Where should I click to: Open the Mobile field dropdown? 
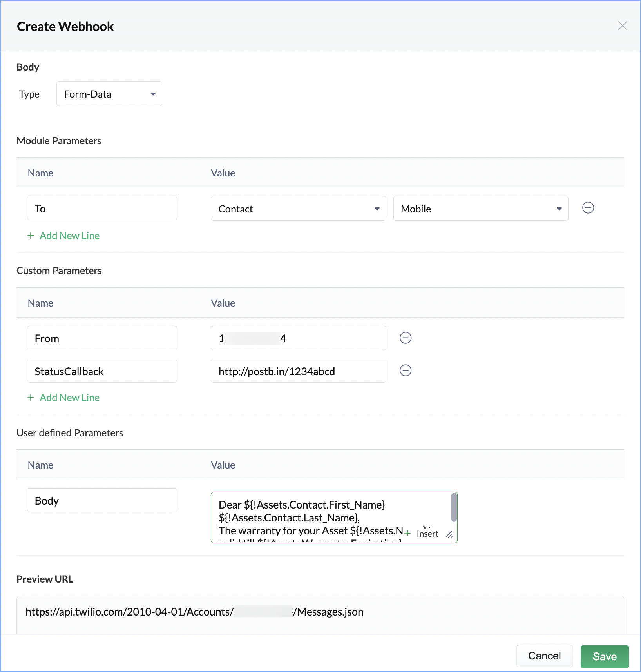(480, 209)
